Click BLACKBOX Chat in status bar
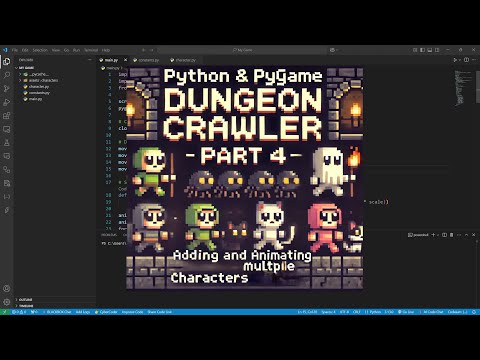Image resolution: width=480 pixels, height=360 pixels. [57, 312]
